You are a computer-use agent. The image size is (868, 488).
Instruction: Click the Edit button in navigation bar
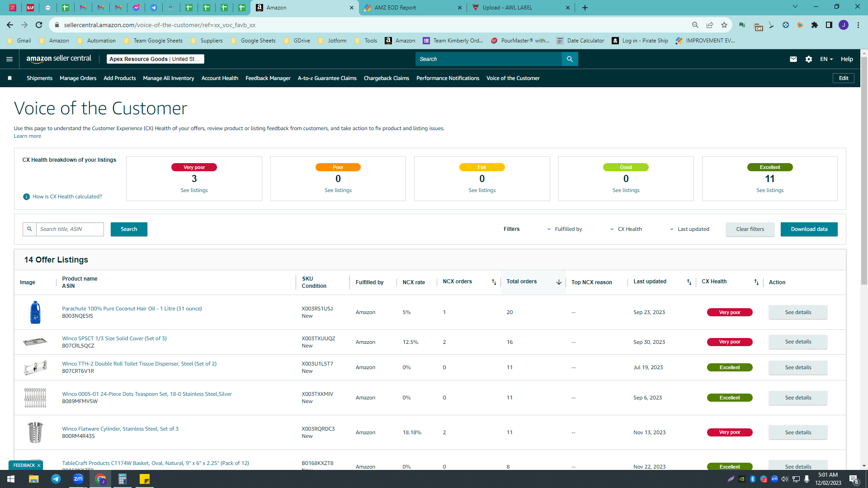pos(844,78)
